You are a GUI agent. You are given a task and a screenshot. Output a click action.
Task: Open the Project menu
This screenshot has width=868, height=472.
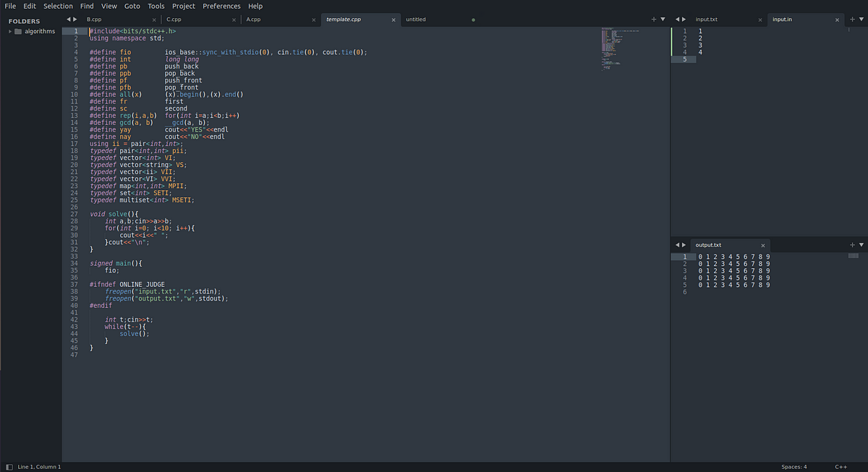coord(184,6)
